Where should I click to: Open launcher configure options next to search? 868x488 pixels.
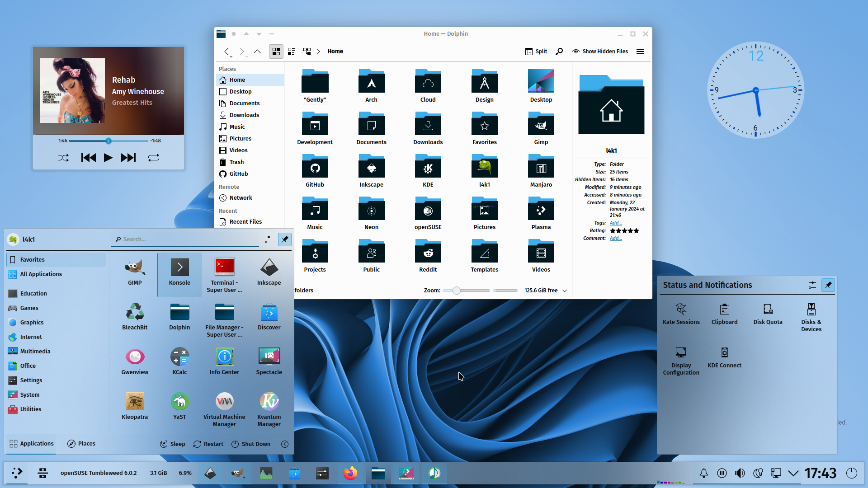[x=269, y=239]
